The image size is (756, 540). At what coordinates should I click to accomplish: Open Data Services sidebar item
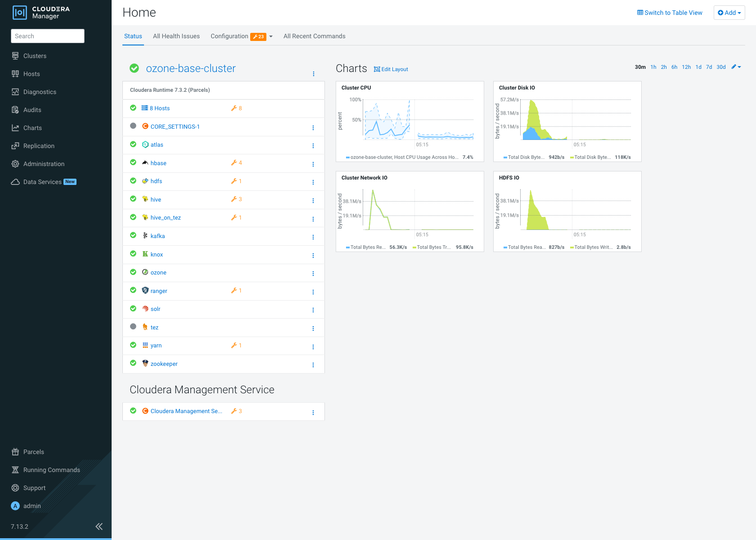click(44, 182)
